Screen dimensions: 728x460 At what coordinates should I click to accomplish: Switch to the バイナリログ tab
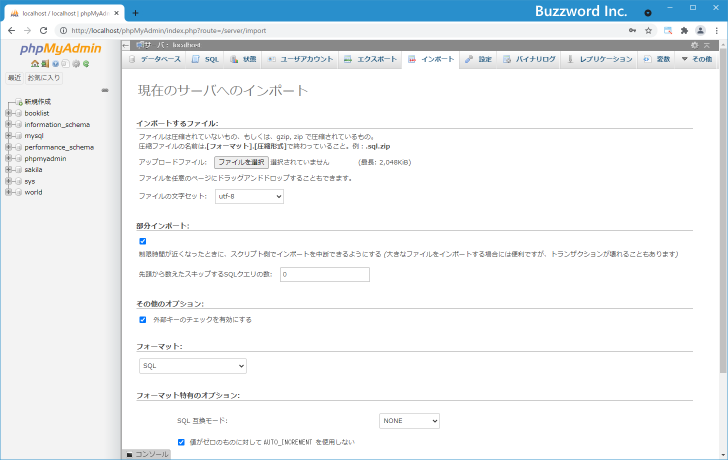click(529, 59)
